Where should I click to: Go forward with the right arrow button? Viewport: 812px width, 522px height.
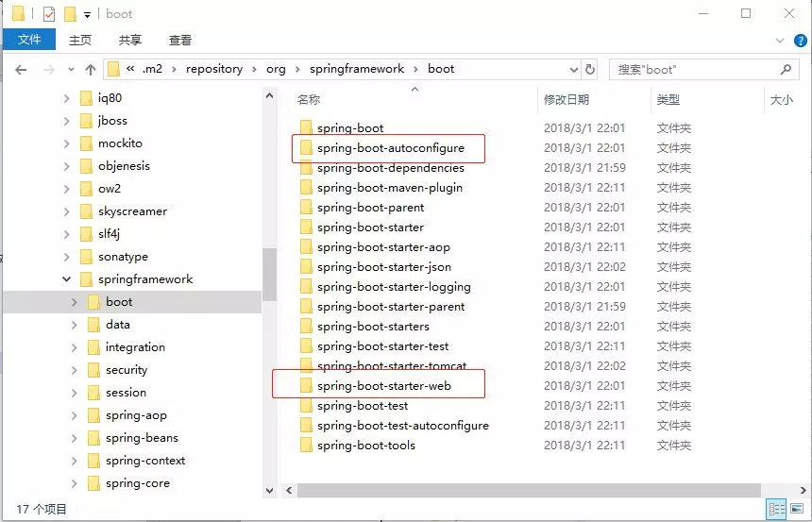coord(49,70)
